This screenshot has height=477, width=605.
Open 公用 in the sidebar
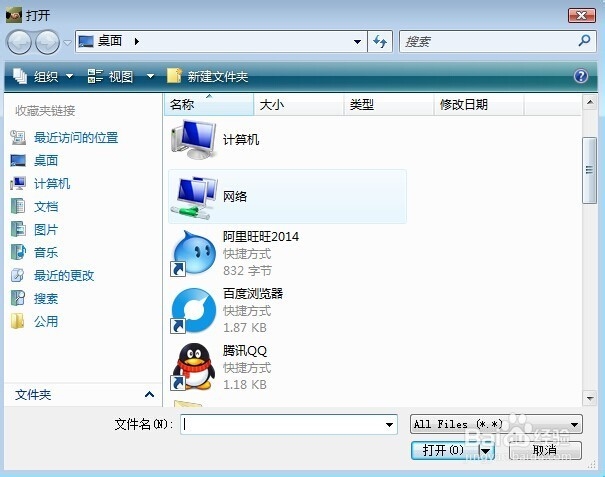(46, 321)
